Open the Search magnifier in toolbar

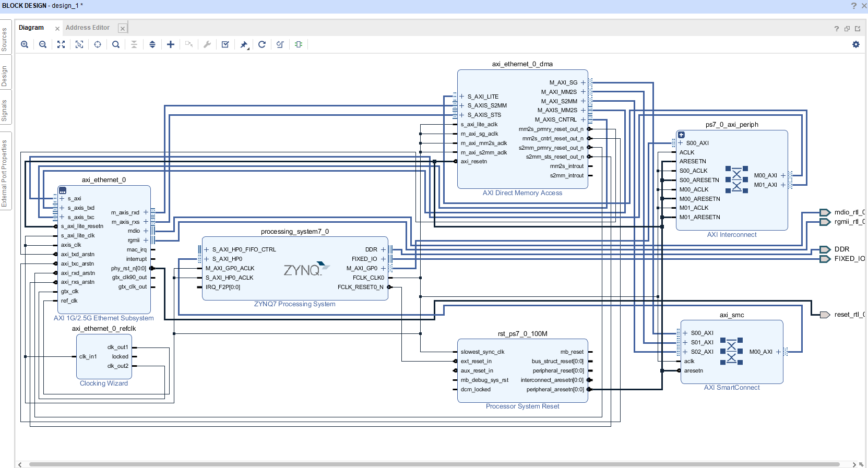[116, 44]
